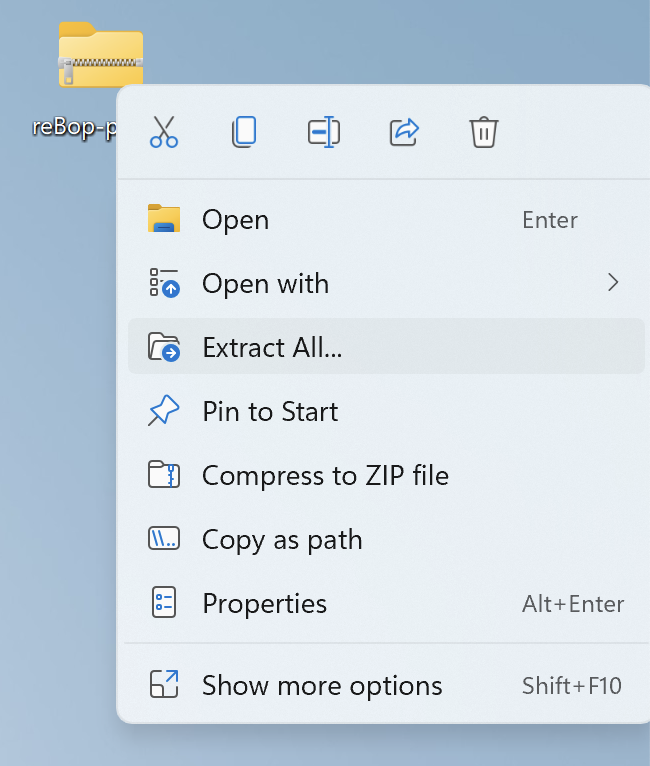Screen dimensions: 650x766
Task: Expand the Open with submenu
Action: coord(386,283)
